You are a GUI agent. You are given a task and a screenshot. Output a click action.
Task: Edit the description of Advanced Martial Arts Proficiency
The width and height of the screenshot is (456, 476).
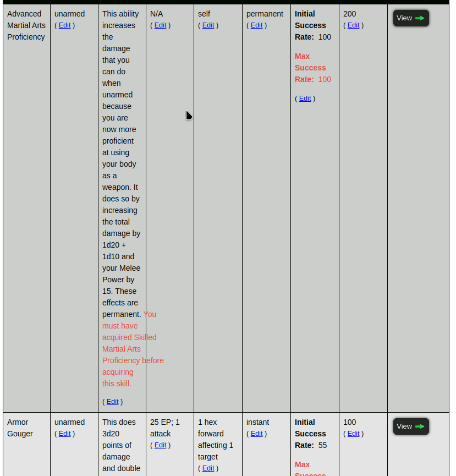112,402
